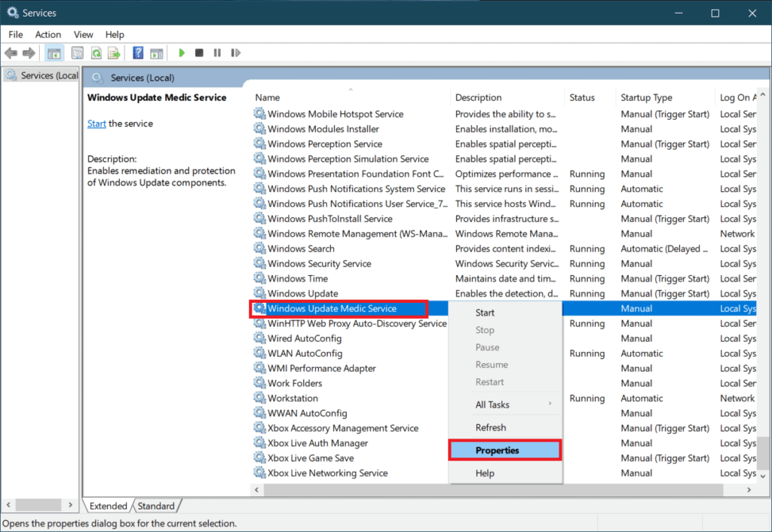This screenshot has width=772, height=532.
Task: Click the Forward navigation arrow
Action: click(x=29, y=52)
